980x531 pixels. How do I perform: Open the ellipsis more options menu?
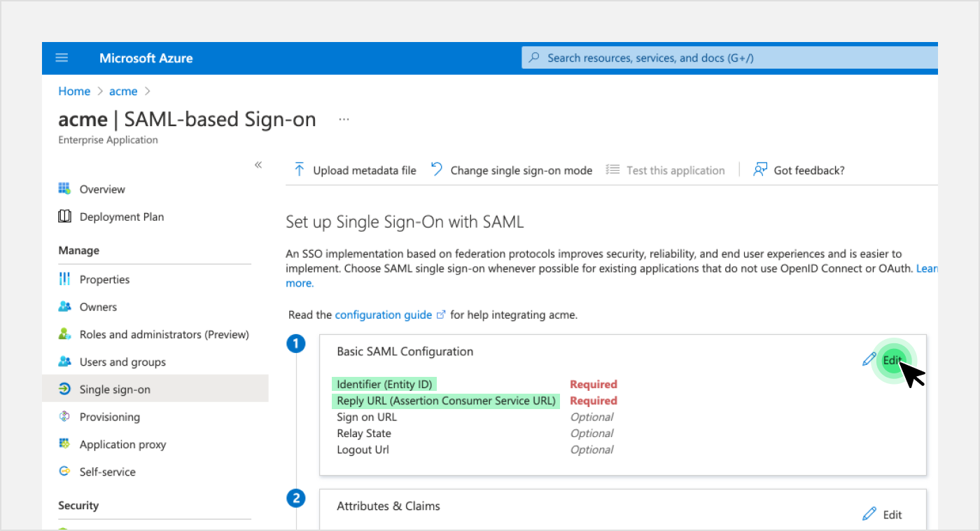[344, 120]
